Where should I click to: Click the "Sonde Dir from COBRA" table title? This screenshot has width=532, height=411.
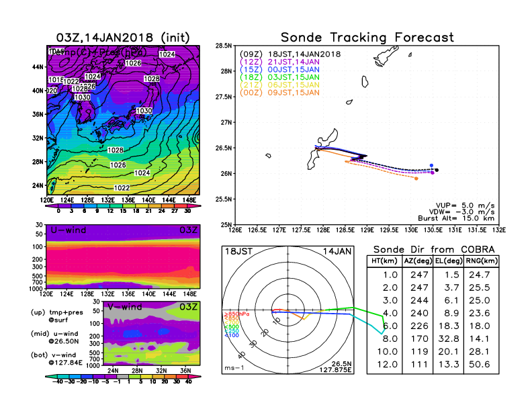434,250
